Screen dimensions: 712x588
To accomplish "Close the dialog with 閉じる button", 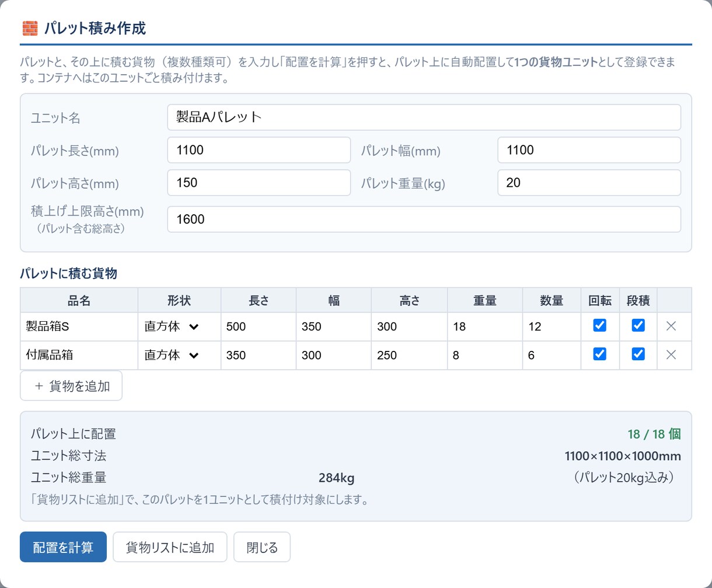I will click(262, 547).
